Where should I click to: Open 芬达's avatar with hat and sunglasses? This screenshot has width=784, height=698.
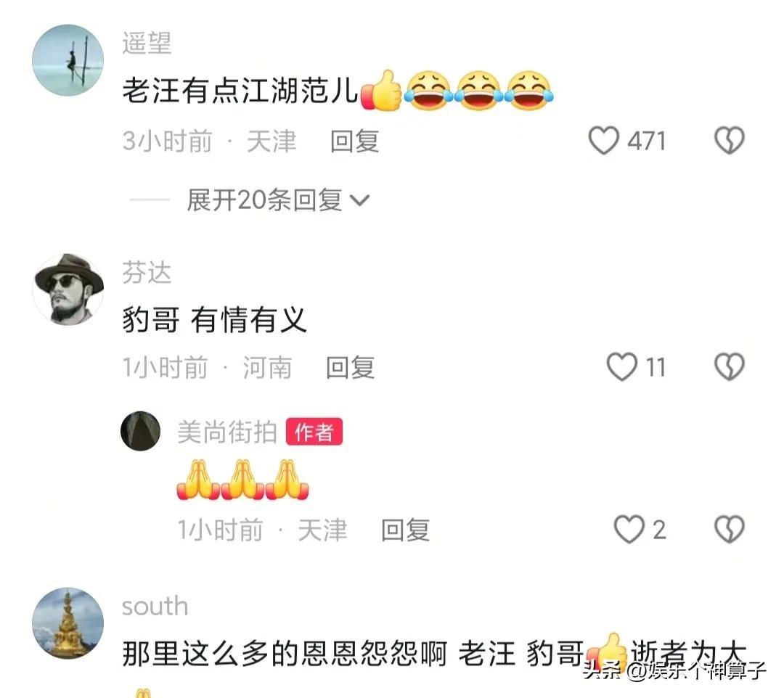pyautogui.click(x=68, y=290)
